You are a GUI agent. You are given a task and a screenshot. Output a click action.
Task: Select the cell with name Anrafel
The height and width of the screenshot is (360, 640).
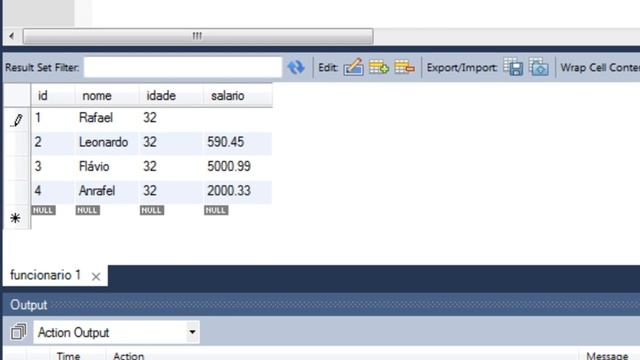pyautogui.click(x=107, y=191)
